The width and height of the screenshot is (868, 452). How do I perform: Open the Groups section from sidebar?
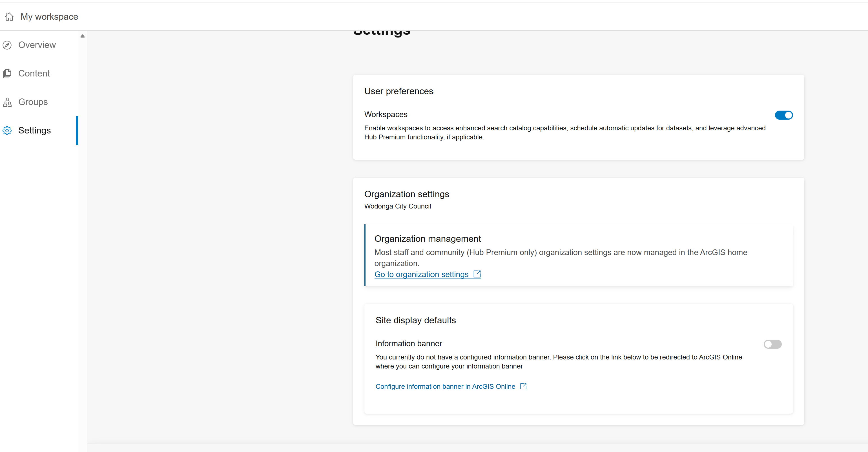click(33, 102)
